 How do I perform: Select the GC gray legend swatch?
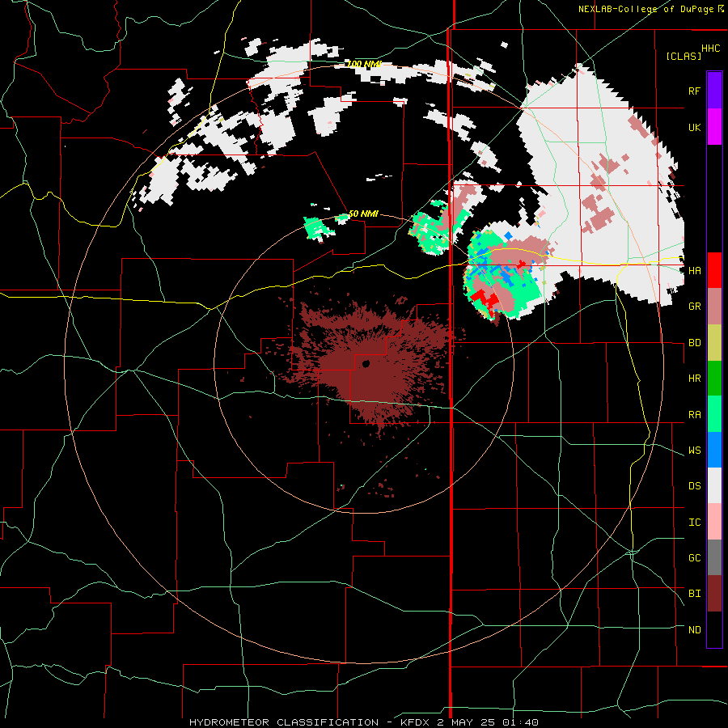[714, 557]
